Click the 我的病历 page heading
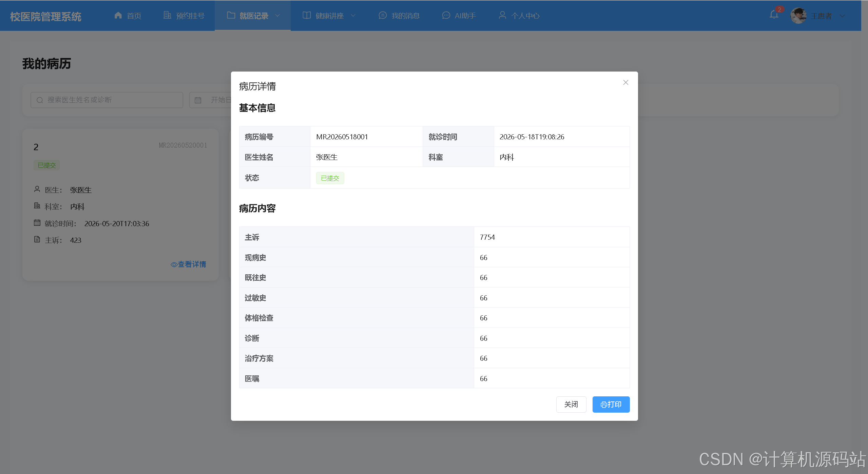This screenshot has height=474, width=868. [46, 64]
